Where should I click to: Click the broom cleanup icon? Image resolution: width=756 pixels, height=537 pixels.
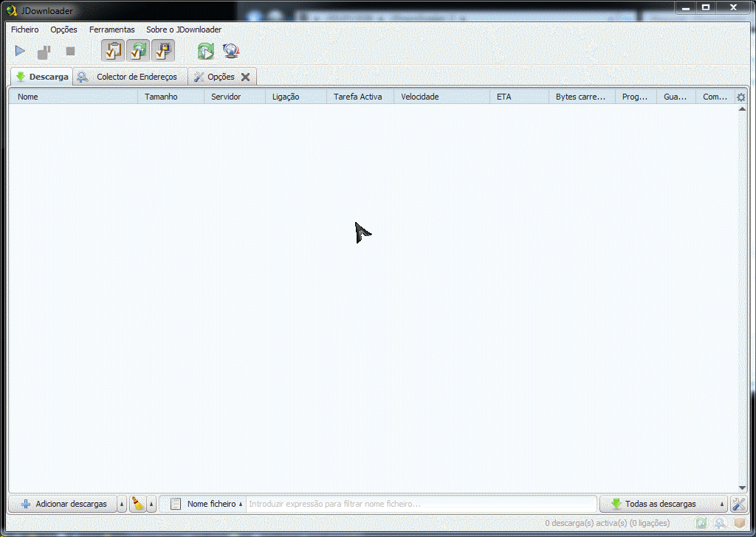[138, 505]
